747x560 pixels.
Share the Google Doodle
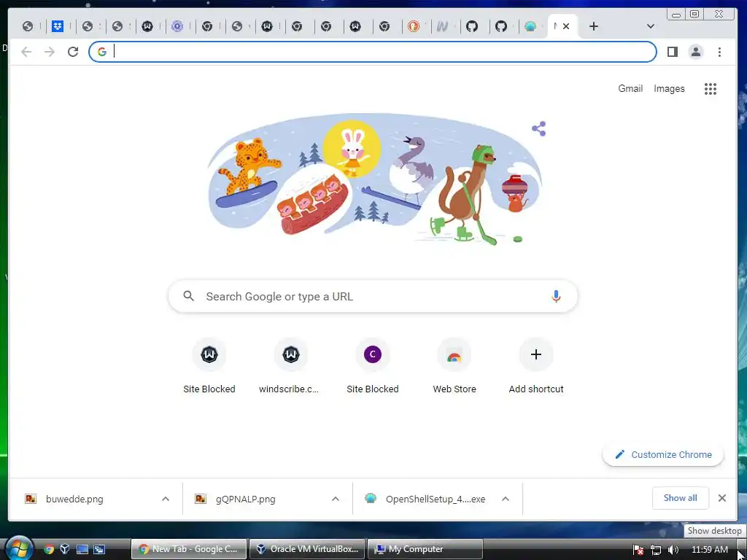[539, 128]
